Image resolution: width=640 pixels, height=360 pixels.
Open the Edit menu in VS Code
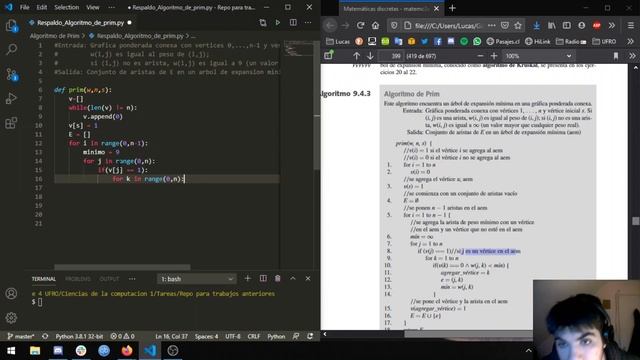42,7
